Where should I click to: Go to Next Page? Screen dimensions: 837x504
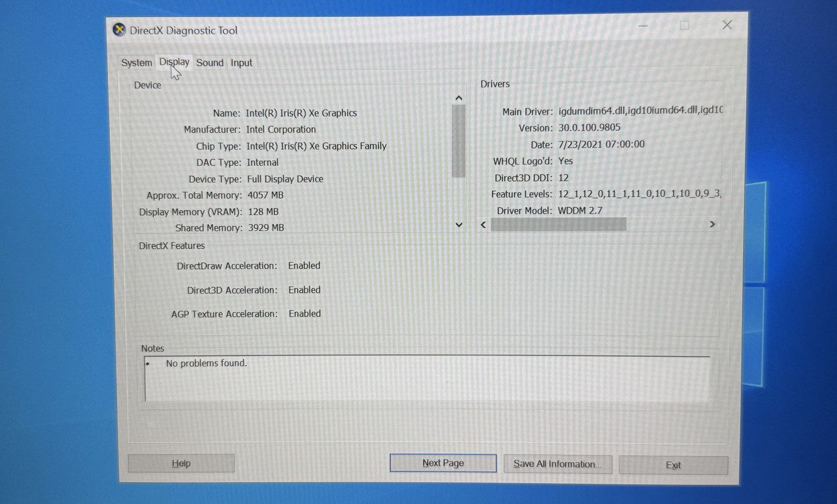pyautogui.click(x=443, y=463)
